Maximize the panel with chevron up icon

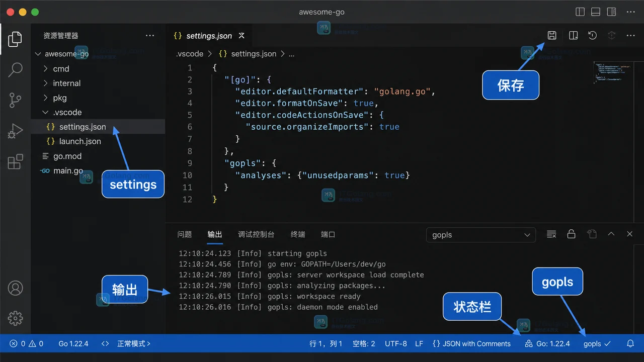(x=611, y=234)
